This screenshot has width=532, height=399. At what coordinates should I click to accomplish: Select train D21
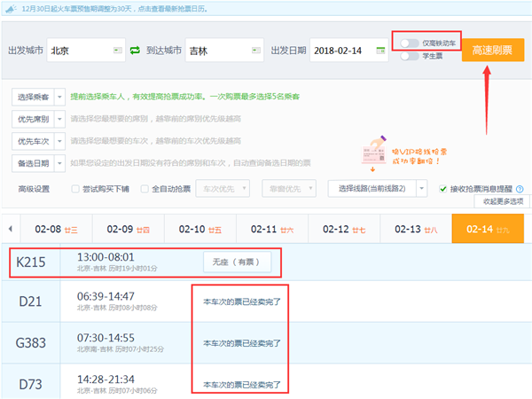[x=30, y=301]
